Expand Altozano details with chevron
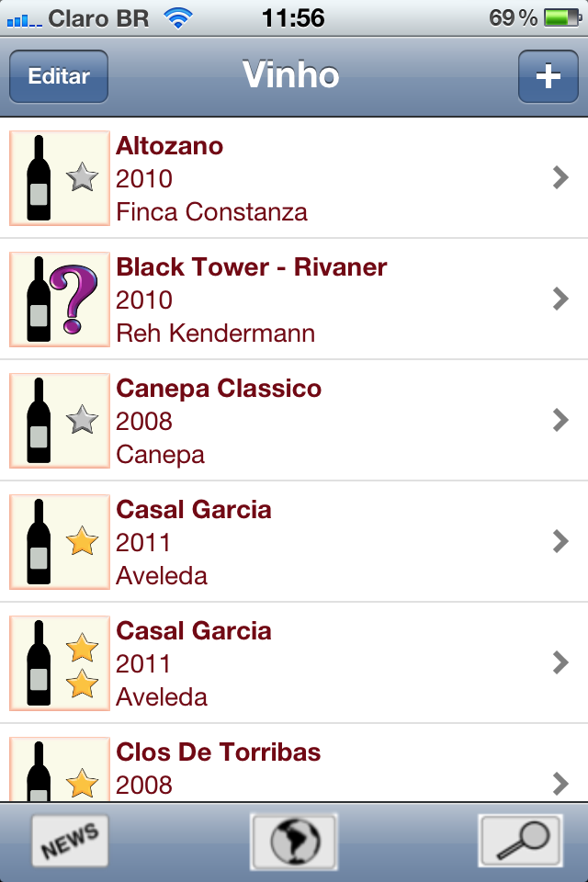This screenshot has height=882, width=588. [x=560, y=178]
